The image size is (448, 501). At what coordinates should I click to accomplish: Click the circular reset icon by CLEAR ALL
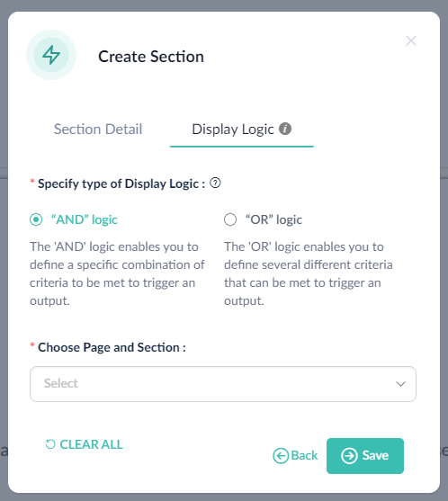tap(50, 444)
